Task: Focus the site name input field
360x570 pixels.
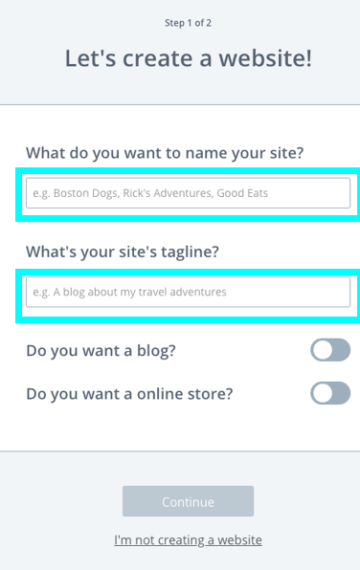Action: pos(188,193)
